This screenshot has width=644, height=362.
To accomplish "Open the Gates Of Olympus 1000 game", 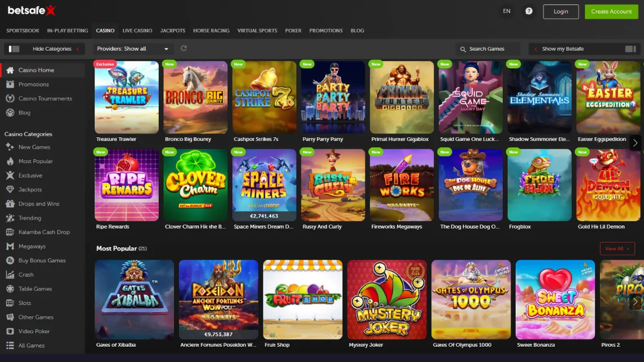I will coord(471,300).
